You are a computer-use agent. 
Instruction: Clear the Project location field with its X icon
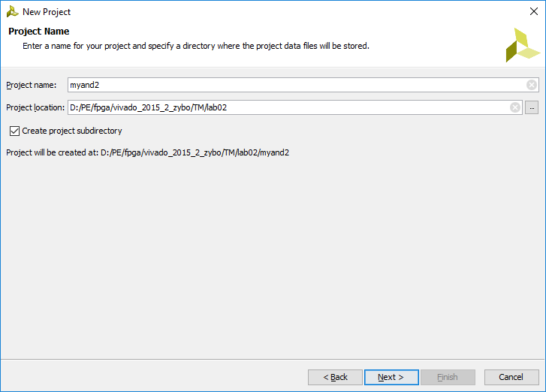(x=515, y=107)
